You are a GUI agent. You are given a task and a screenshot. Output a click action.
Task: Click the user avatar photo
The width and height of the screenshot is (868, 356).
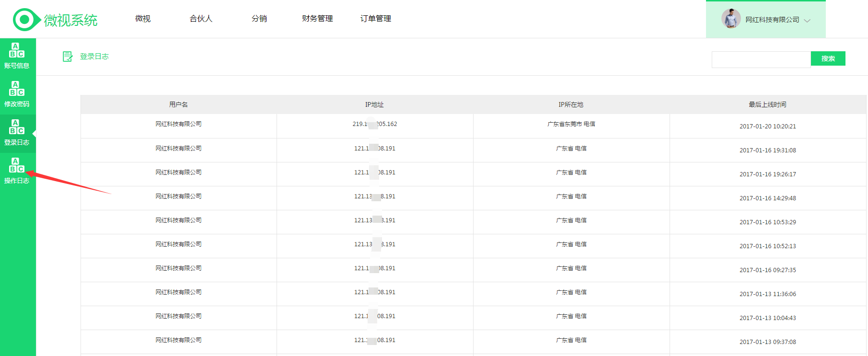click(731, 19)
